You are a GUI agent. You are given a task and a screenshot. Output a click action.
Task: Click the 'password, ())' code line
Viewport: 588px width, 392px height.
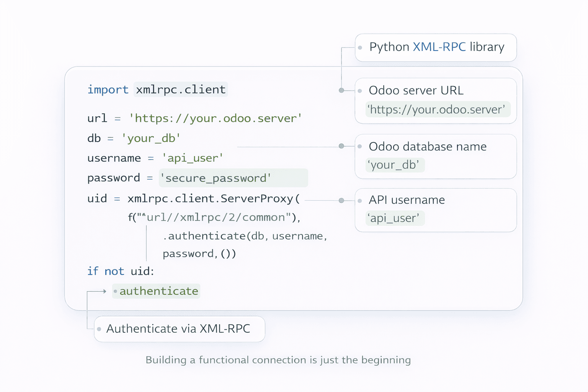coord(199,253)
